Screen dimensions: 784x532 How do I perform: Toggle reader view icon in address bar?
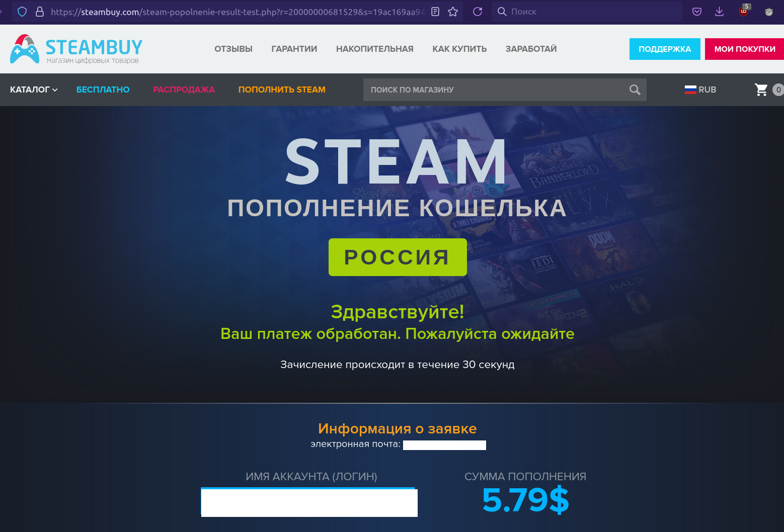(435, 12)
